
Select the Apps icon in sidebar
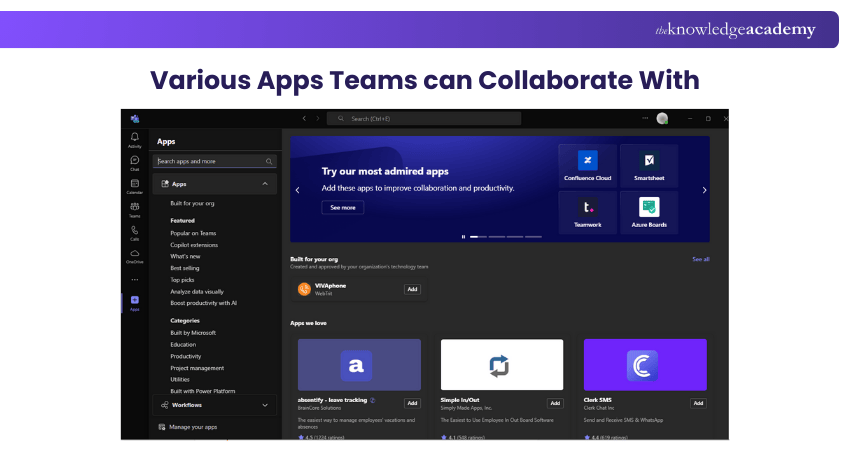coord(134,303)
